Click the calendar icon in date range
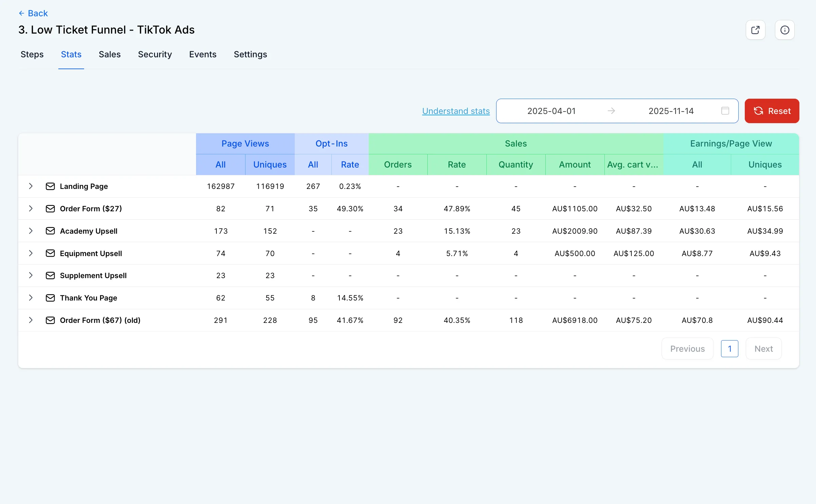This screenshot has height=504, width=816. tap(725, 111)
